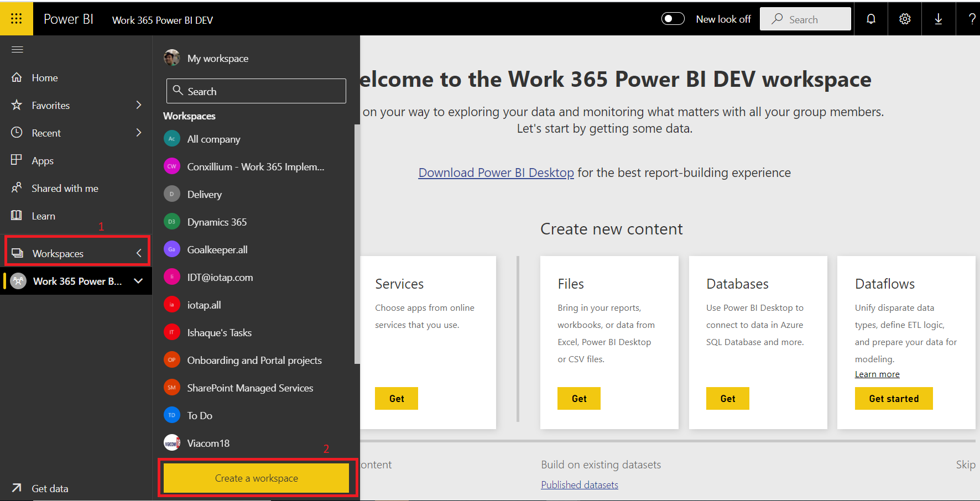Screen dimensions: 980x501
Task: Click the Skip link
Action: tap(966, 465)
